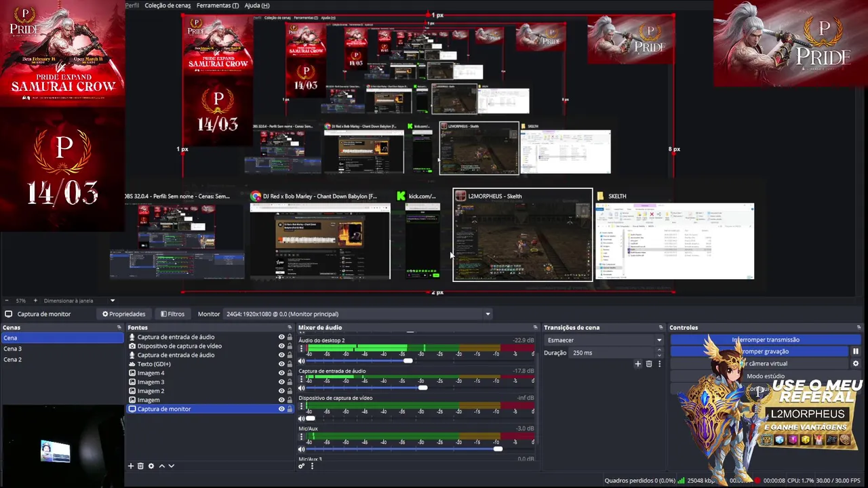This screenshot has width=868, height=488.
Task: Open Dimensionar à janela scaling dropdown
Action: coord(79,300)
